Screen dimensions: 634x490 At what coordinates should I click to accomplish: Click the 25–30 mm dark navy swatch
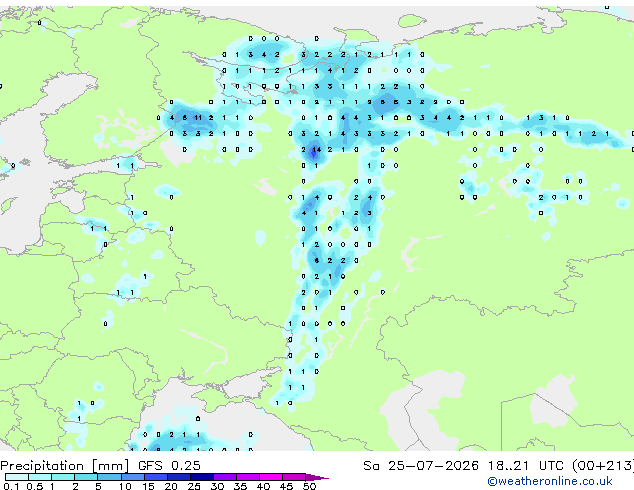[x=201, y=477]
